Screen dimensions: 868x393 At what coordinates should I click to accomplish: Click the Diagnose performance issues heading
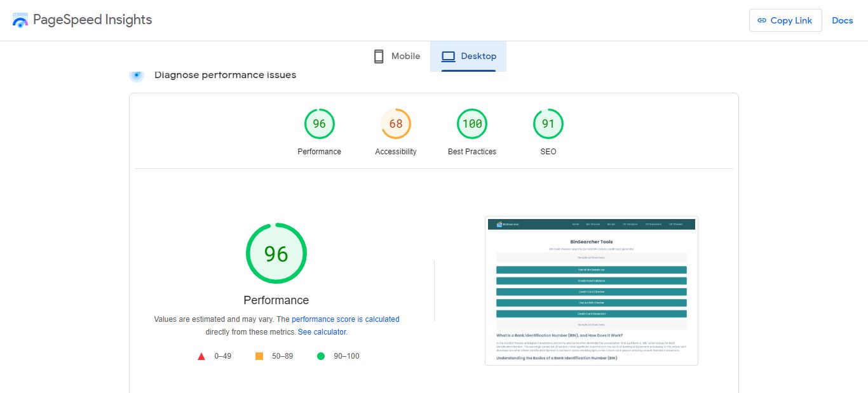(x=225, y=75)
